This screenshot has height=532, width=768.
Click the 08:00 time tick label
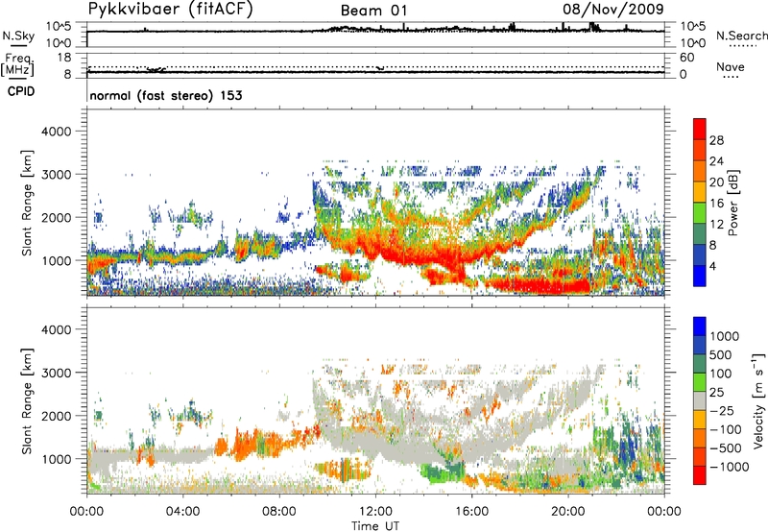(279, 512)
